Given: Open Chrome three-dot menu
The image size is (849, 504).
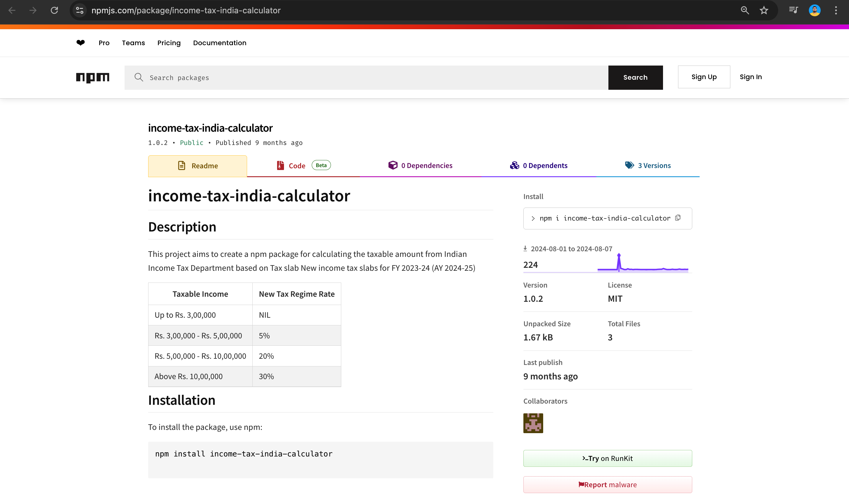Looking at the screenshot, I should (x=836, y=10).
